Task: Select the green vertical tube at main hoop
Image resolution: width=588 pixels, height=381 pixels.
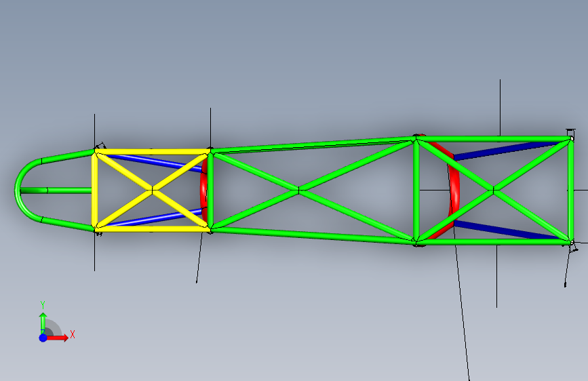Action: [416, 190]
